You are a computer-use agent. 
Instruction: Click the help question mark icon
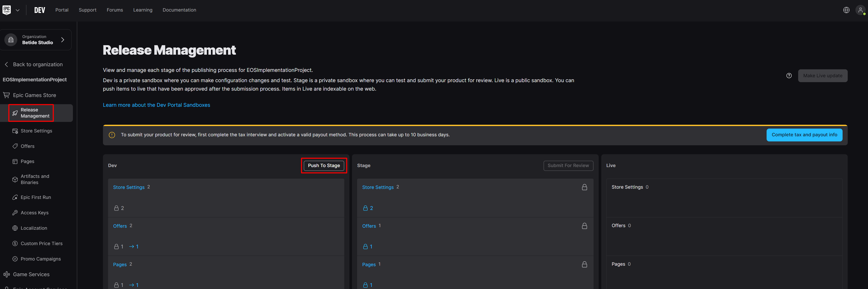[789, 76]
